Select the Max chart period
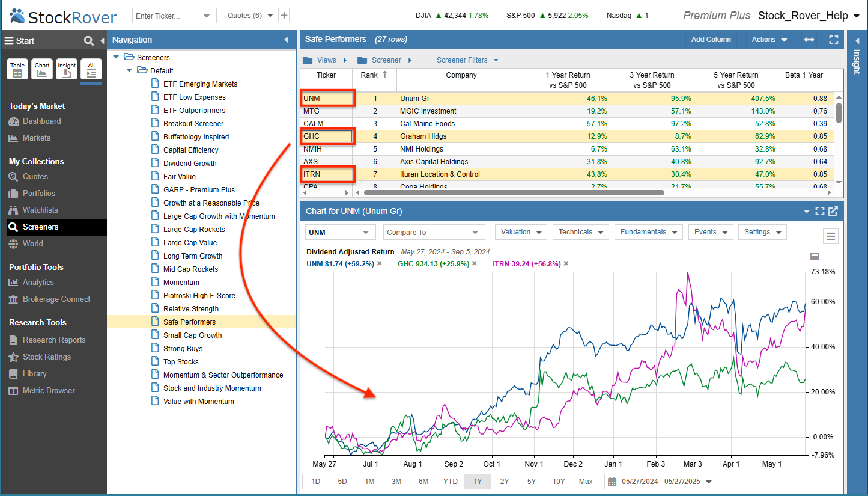 tap(586, 482)
